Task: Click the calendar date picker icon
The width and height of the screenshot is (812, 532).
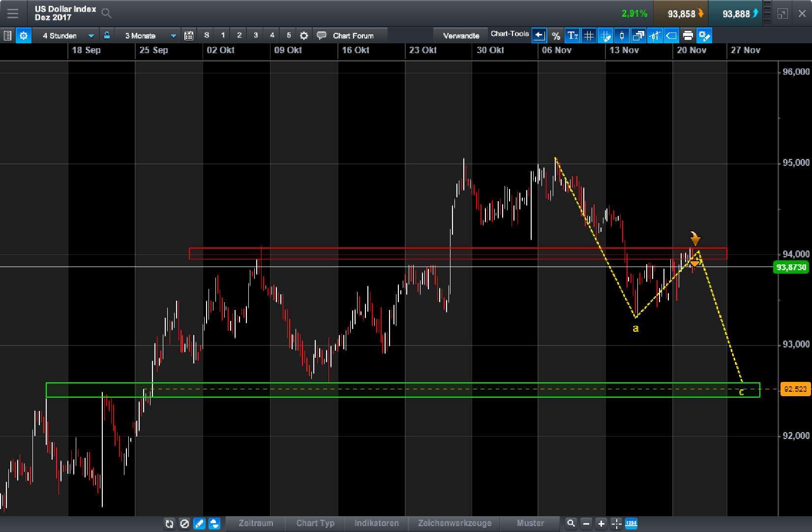Action: pyautogui.click(x=189, y=35)
